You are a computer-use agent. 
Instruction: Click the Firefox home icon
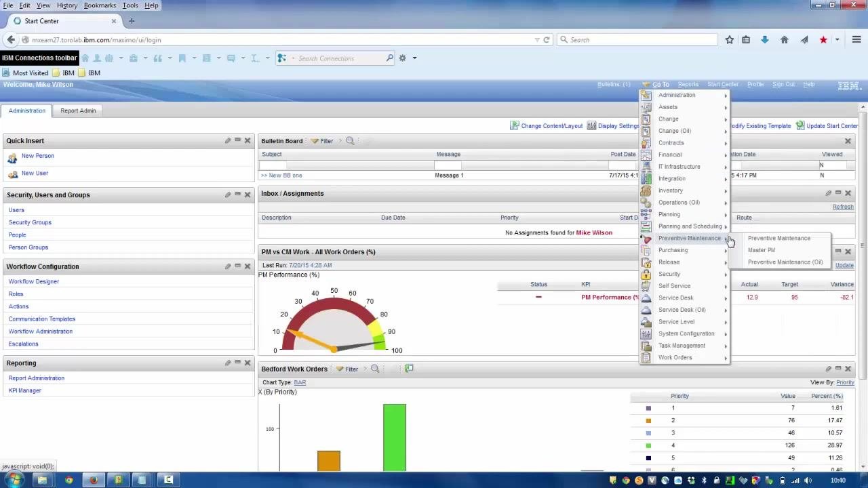(x=785, y=40)
